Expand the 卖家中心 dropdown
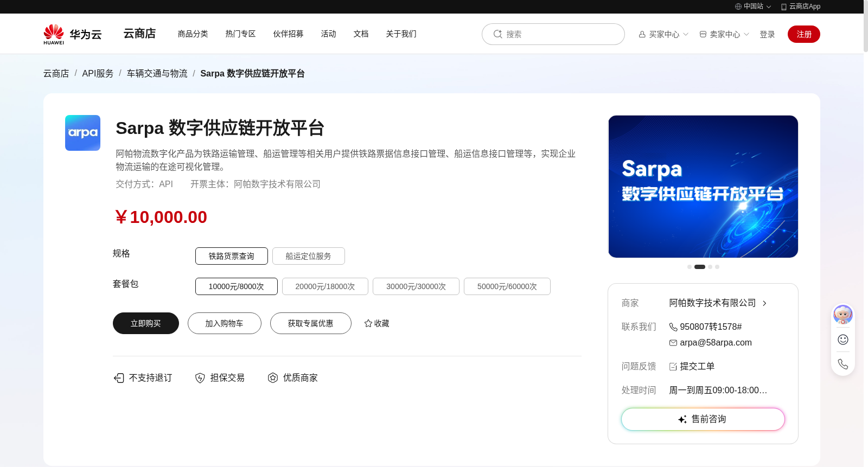868x467 pixels. [x=746, y=34]
